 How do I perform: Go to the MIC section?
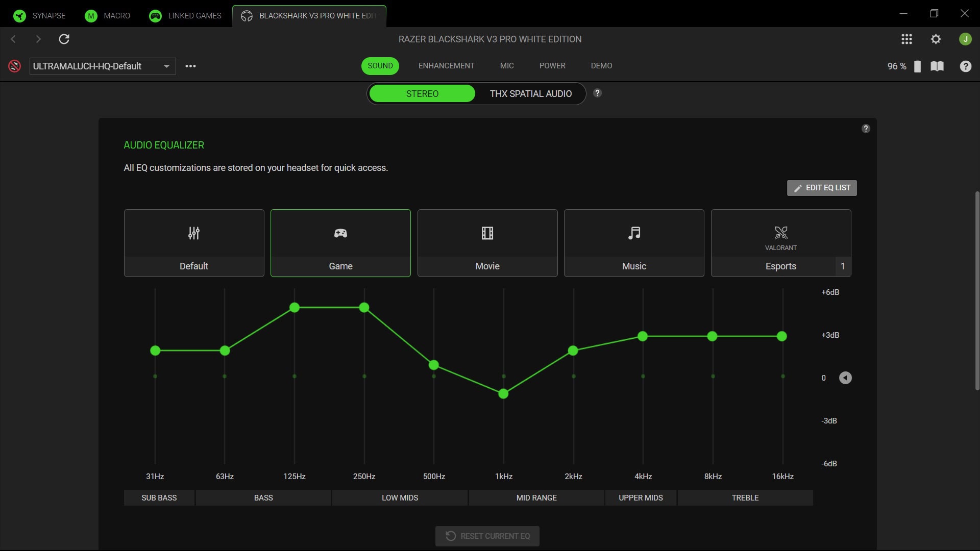click(x=507, y=66)
